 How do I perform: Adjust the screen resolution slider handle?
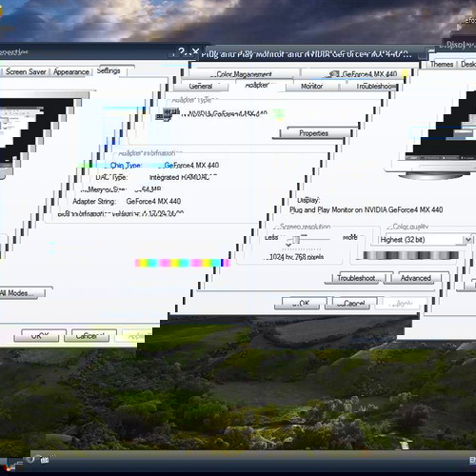click(296, 240)
